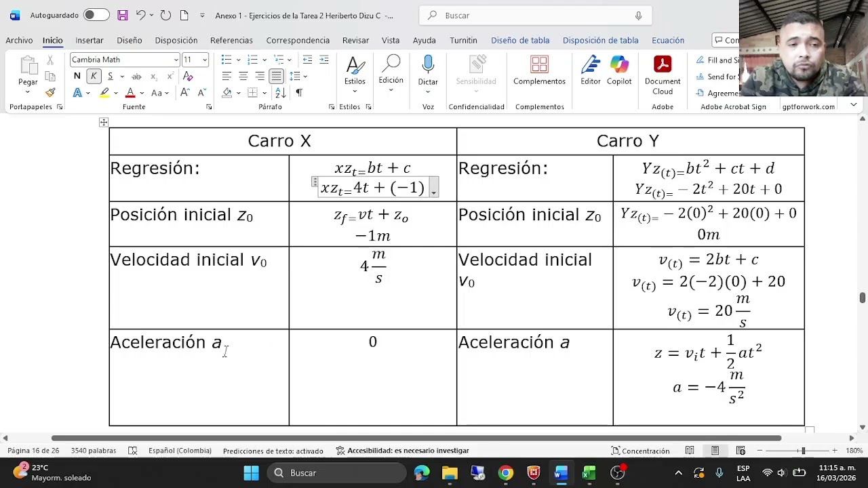This screenshot has width=868, height=488.
Task: Expand numbered list options arrow
Action: (264, 60)
